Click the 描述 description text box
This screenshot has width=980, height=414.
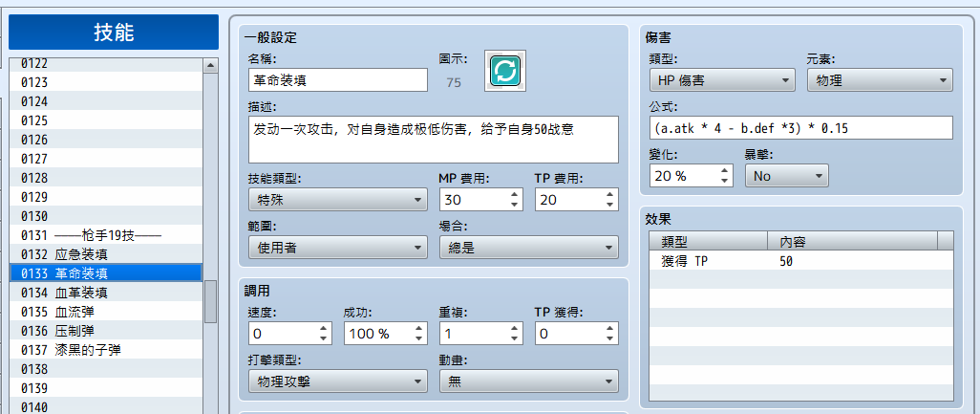[433, 140]
